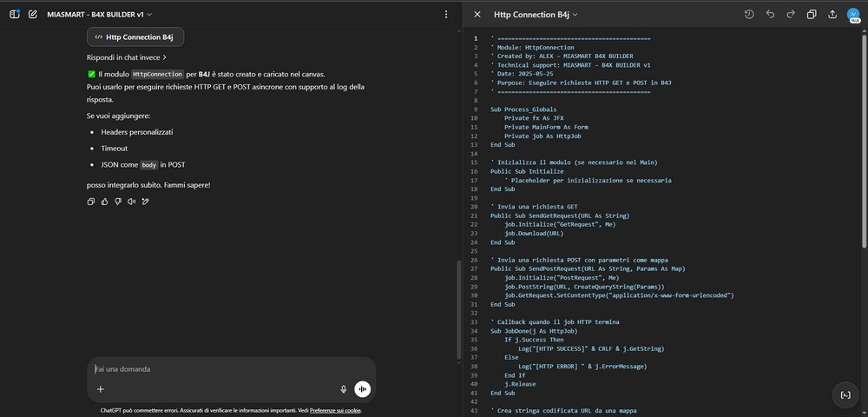The height and width of the screenshot is (417, 868).
Task: Give thumbs down to the response
Action: 118,202
